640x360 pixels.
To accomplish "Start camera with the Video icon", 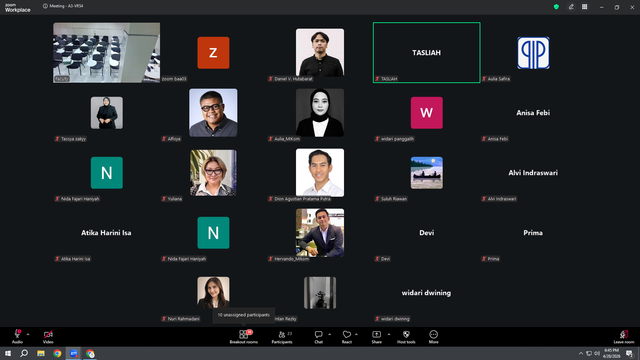I will [x=48, y=334].
